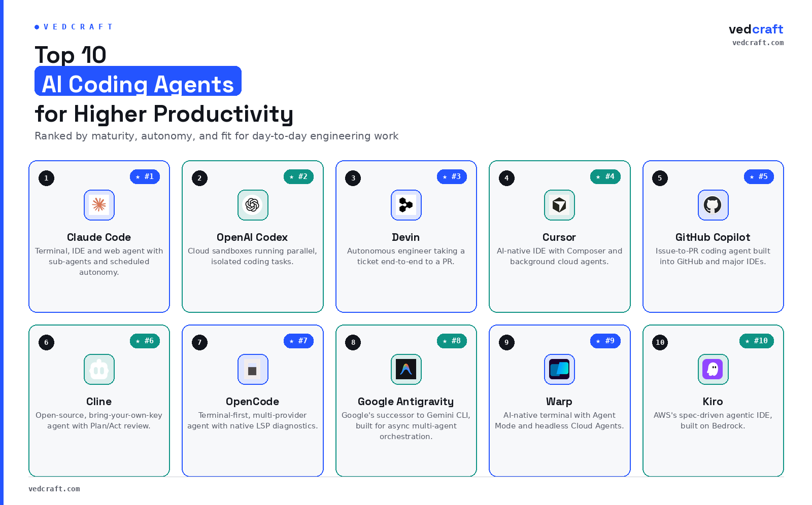Click the Warp terminal icon
This screenshot has height=505, width=812.
(x=559, y=369)
